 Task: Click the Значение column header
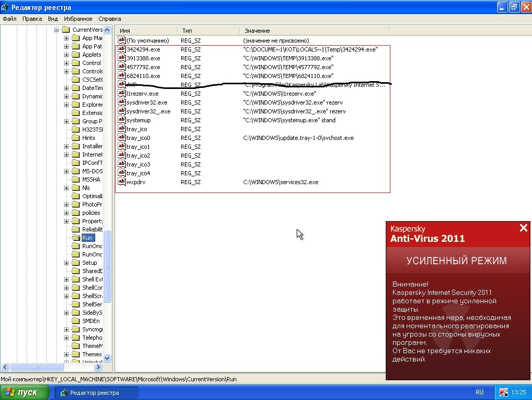click(x=257, y=31)
